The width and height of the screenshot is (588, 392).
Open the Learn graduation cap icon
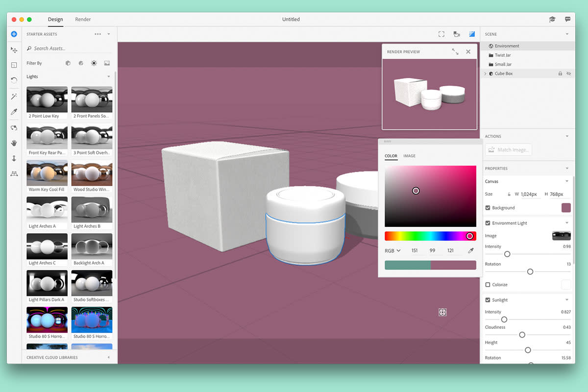[552, 19]
